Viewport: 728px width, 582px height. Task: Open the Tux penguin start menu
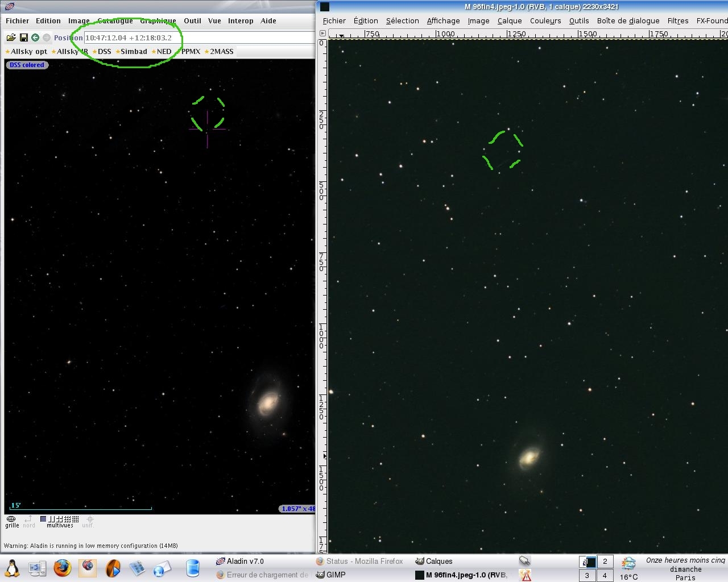tap(11, 568)
